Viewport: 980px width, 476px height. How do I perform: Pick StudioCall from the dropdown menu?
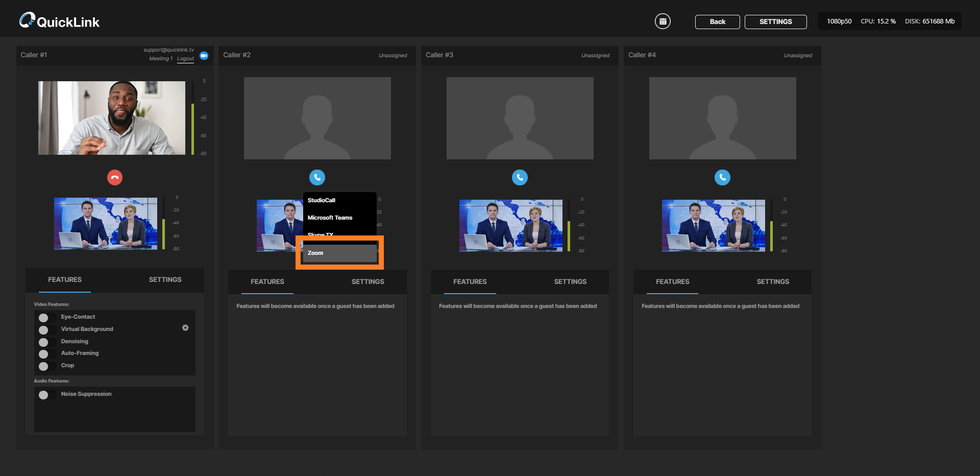pyautogui.click(x=322, y=200)
